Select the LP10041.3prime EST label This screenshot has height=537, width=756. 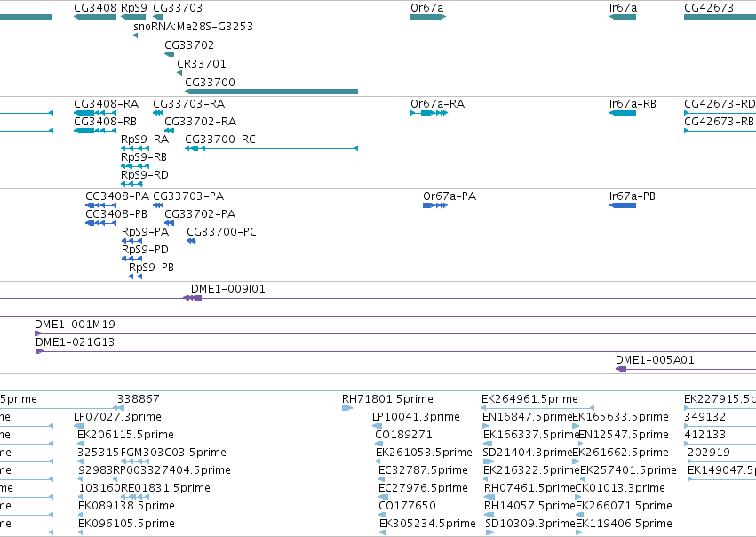pyautogui.click(x=416, y=417)
